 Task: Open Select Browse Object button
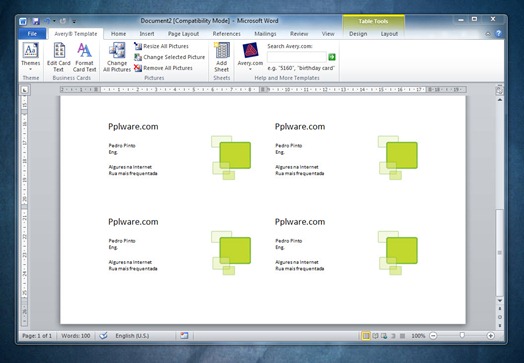point(500,317)
